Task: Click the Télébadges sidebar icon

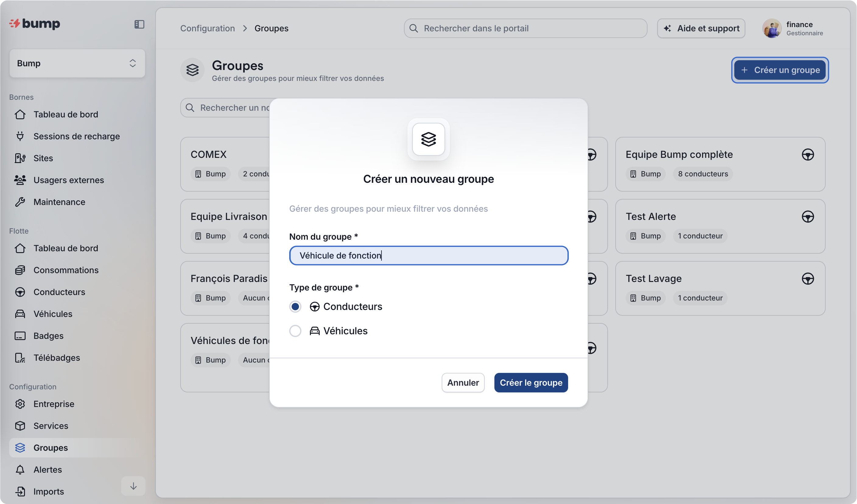Action: [x=20, y=357]
